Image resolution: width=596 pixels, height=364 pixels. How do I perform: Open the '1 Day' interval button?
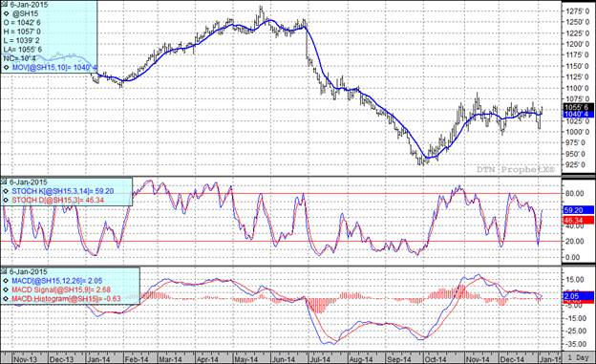[x=578, y=358]
